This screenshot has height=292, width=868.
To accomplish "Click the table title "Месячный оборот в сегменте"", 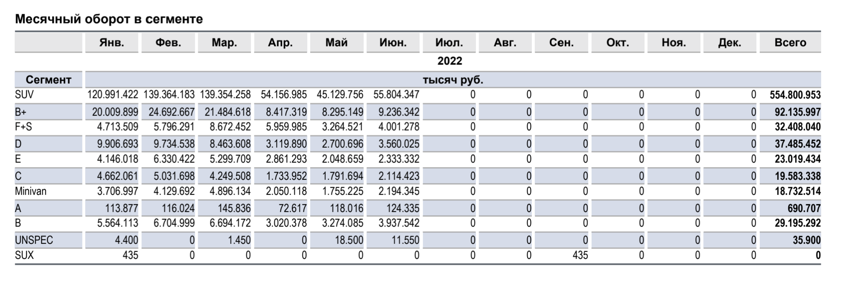I will pos(109,19).
